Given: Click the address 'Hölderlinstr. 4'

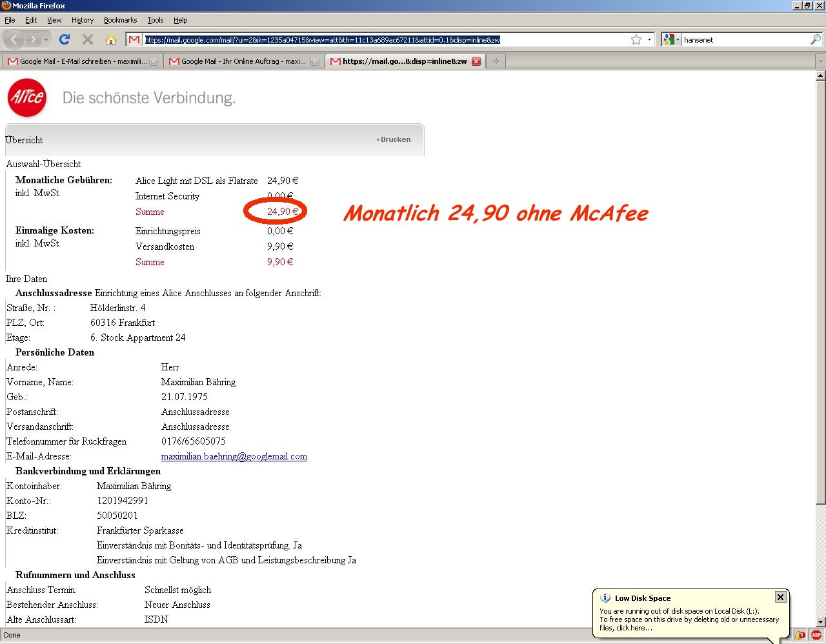Looking at the screenshot, I should (118, 308).
